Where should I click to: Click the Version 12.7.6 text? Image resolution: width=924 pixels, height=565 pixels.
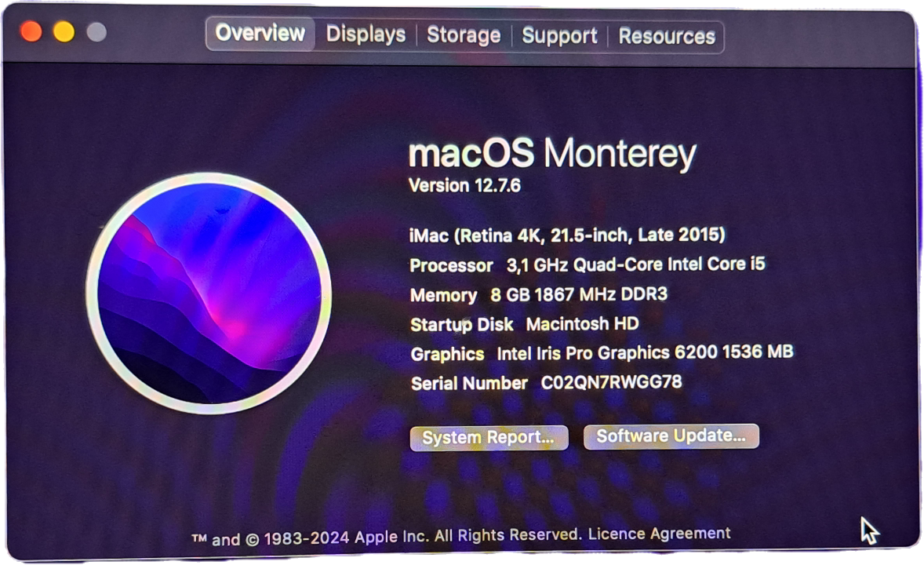(x=464, y=186)
